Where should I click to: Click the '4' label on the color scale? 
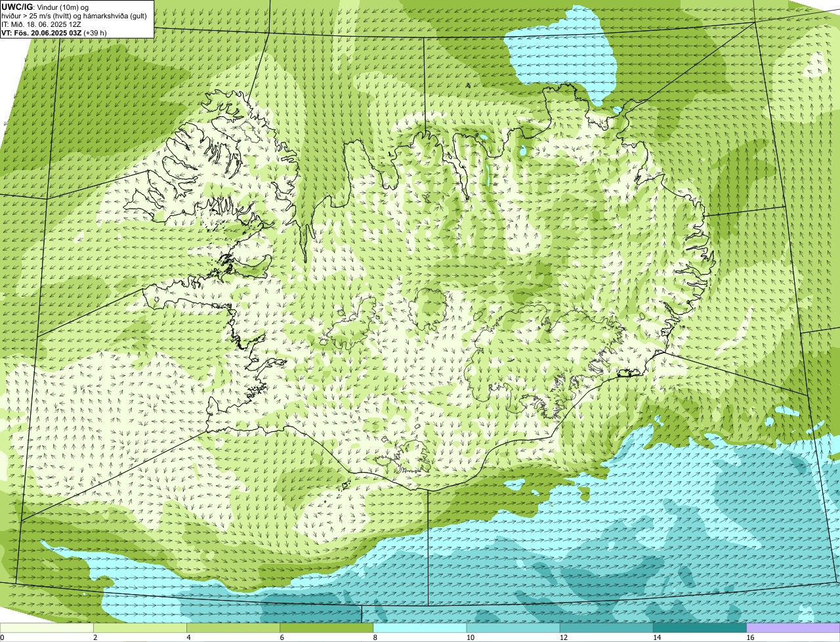(188, 637)
